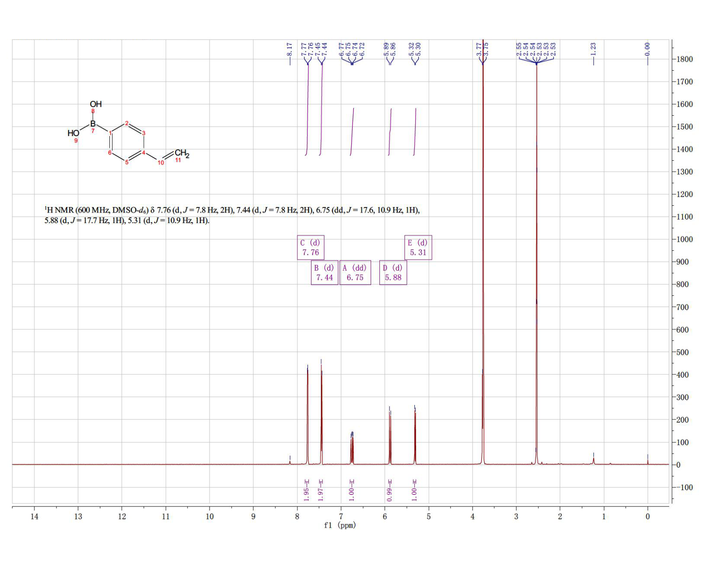Click the 5.89 peak label
The width and height of the screenshot is (728, 563).
coord(386,48)
